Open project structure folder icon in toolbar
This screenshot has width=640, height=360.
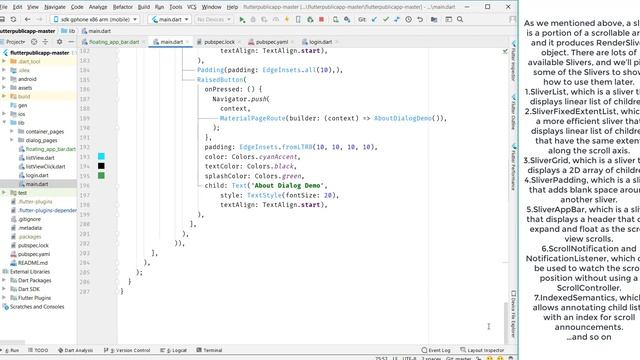[434, 20]
